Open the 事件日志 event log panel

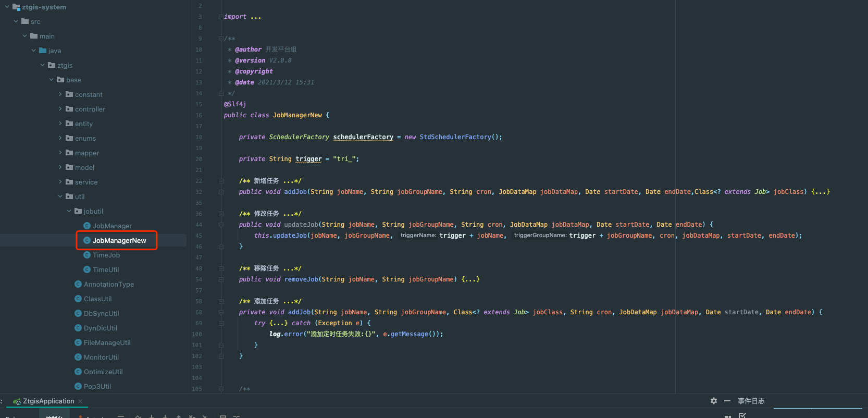pyautogui.click(x=751, y=401)
